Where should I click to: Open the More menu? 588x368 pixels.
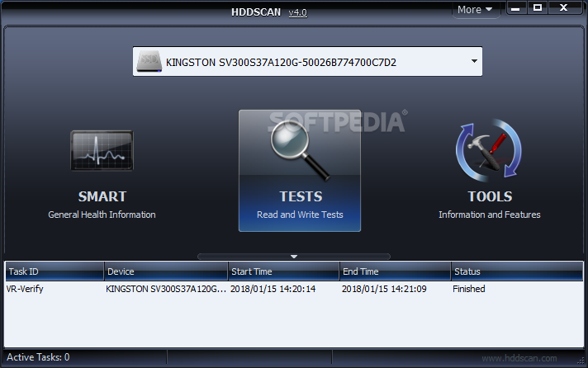[475, 10]
